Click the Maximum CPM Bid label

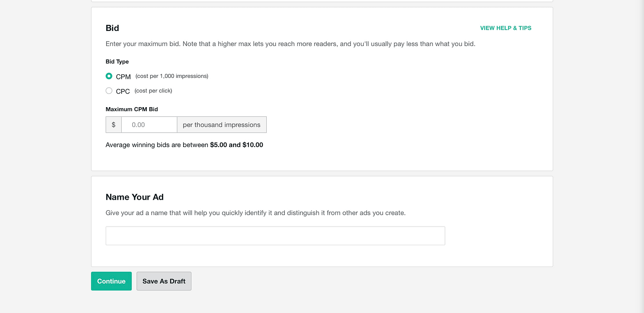point(132,109)
